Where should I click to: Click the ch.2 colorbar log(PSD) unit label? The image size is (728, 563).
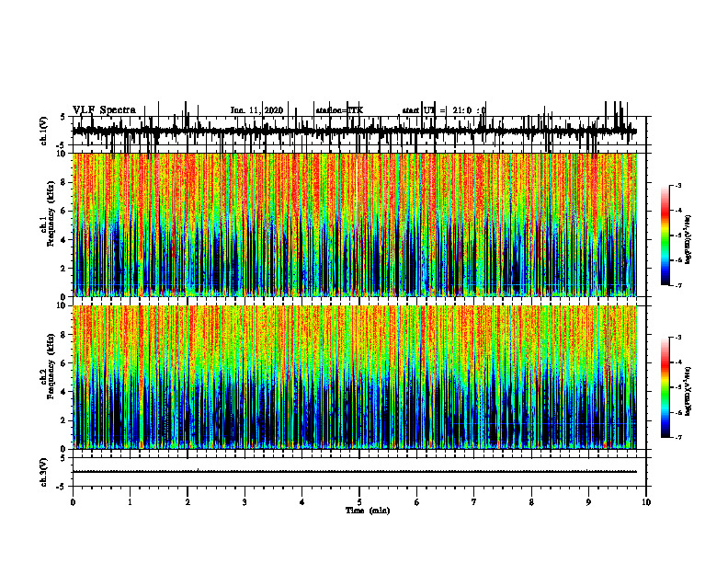pos(688,392)
